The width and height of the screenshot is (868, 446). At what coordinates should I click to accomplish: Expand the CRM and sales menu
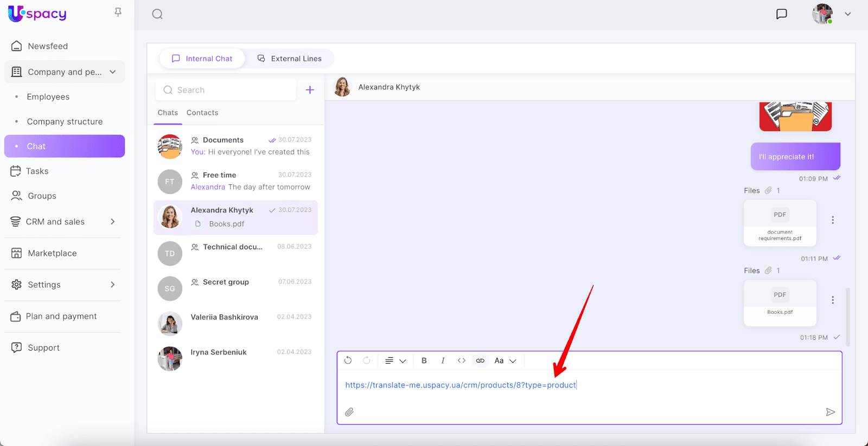click(113, 222)
